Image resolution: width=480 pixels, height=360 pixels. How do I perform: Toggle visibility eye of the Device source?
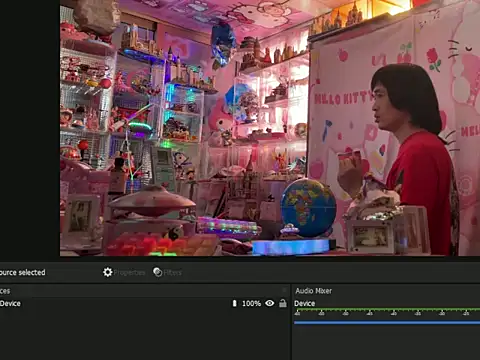click(x=270, y=303)
